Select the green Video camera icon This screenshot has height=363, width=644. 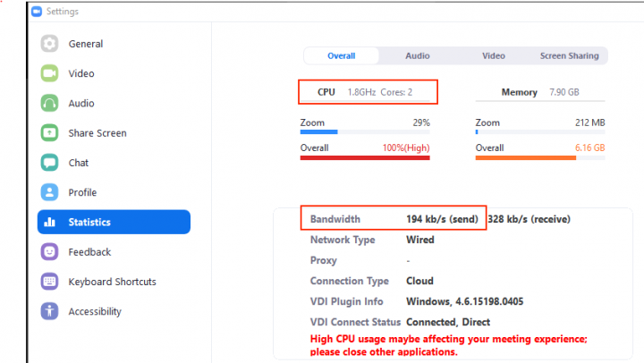[50, 73]
